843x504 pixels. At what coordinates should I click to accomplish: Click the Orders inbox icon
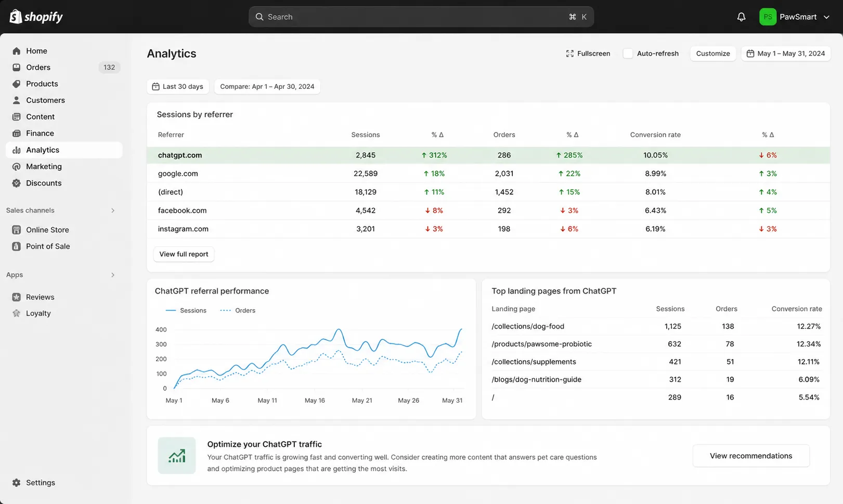[17, 68]
